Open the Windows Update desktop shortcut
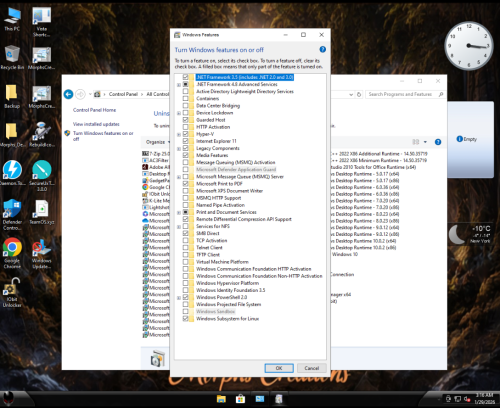Viewport: 500px width, 408px height. pyautogui.click(x=42, y=253)
